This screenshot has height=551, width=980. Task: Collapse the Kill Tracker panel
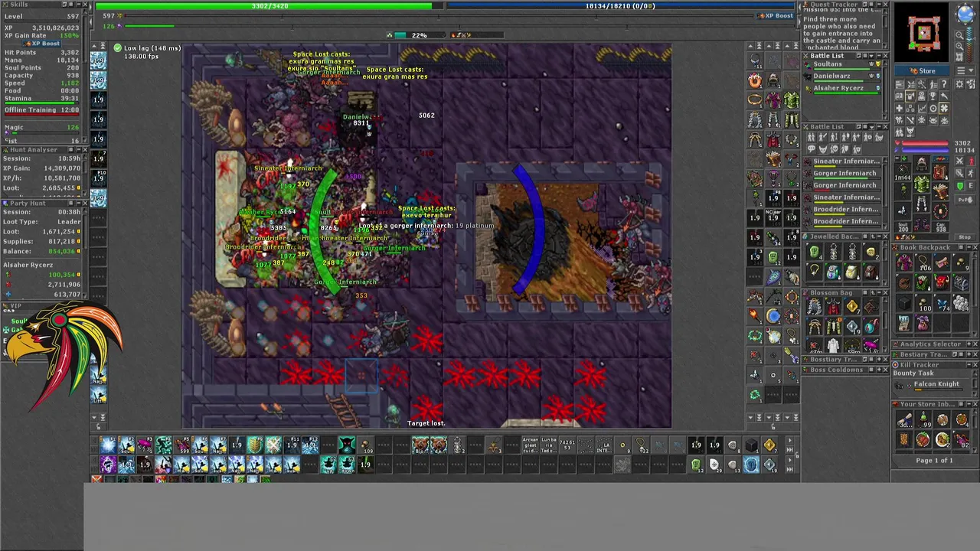point(969,365)
